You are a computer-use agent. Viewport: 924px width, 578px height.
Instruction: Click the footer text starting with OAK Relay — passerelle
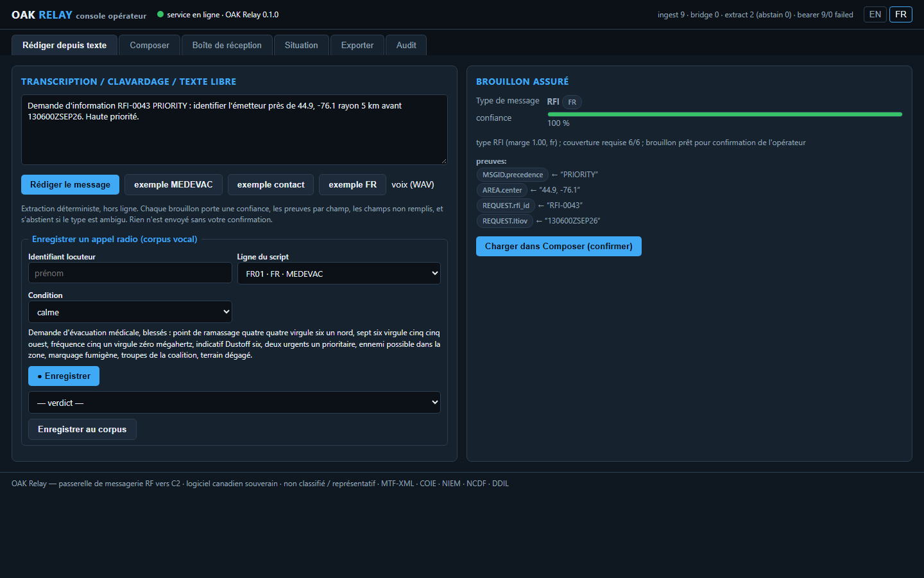click(260, 484)
